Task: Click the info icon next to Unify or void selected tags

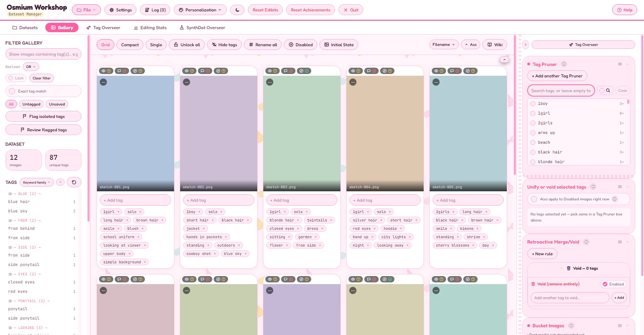Action: pyautogui.click(x=593, y=187)
